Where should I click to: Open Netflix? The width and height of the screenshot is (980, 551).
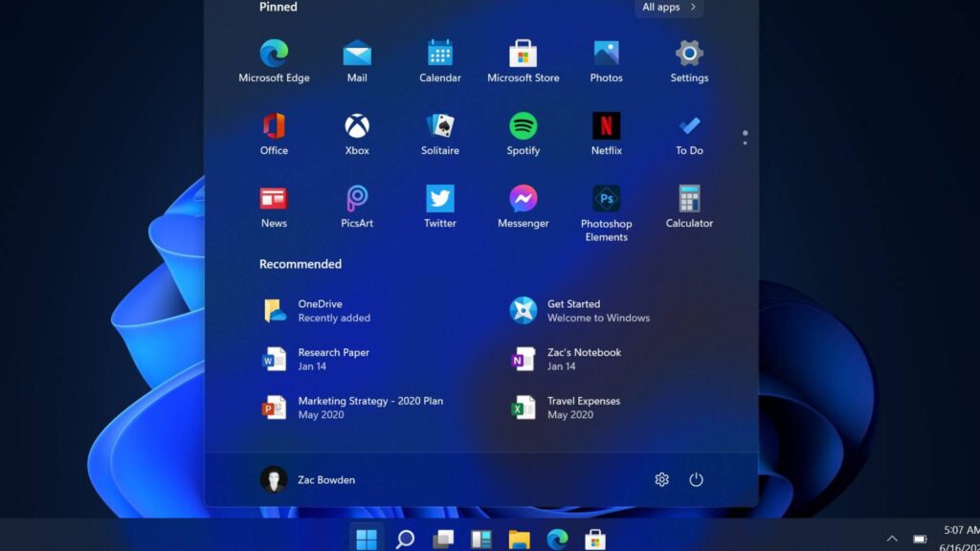click(x=606, y=129)
